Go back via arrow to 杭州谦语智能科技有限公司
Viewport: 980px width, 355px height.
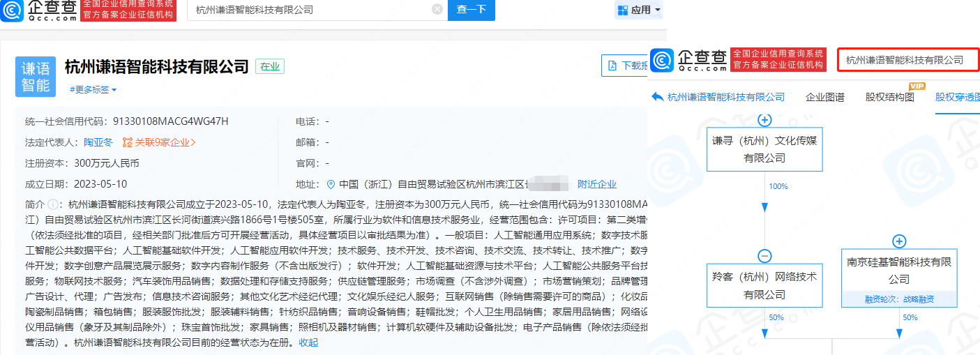click(657, 97)
